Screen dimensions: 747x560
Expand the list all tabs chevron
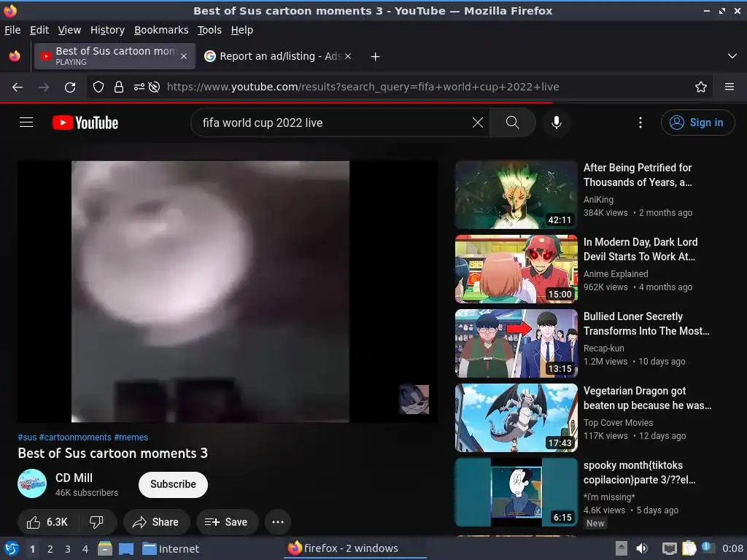(732, 56)
